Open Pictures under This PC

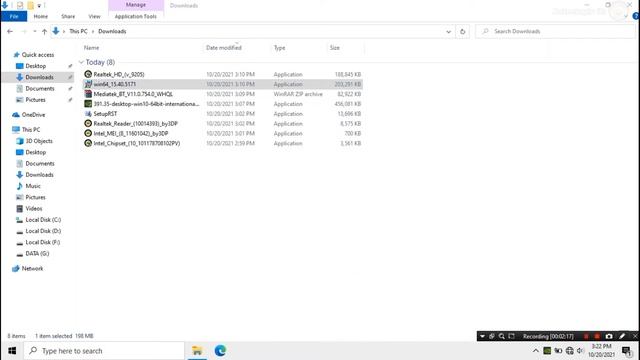36,198
